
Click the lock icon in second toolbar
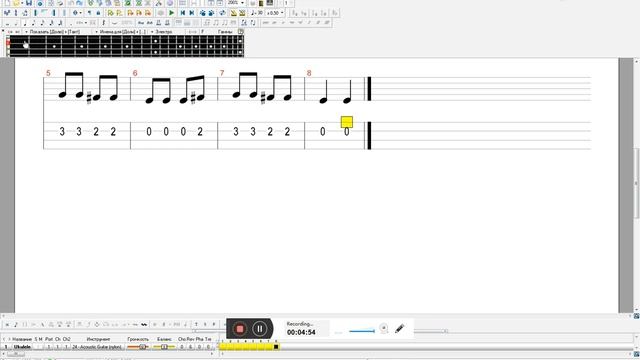pyautogui.click(x=98, y=13)
